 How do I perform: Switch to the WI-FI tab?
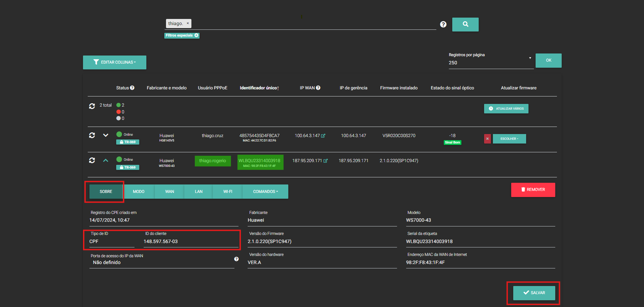[228, 192]
